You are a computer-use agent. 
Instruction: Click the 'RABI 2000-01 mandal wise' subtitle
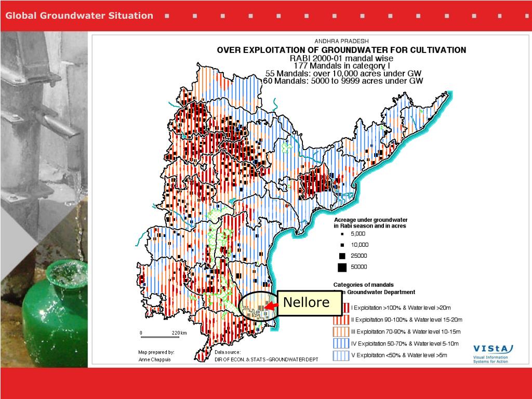(341, 58)
